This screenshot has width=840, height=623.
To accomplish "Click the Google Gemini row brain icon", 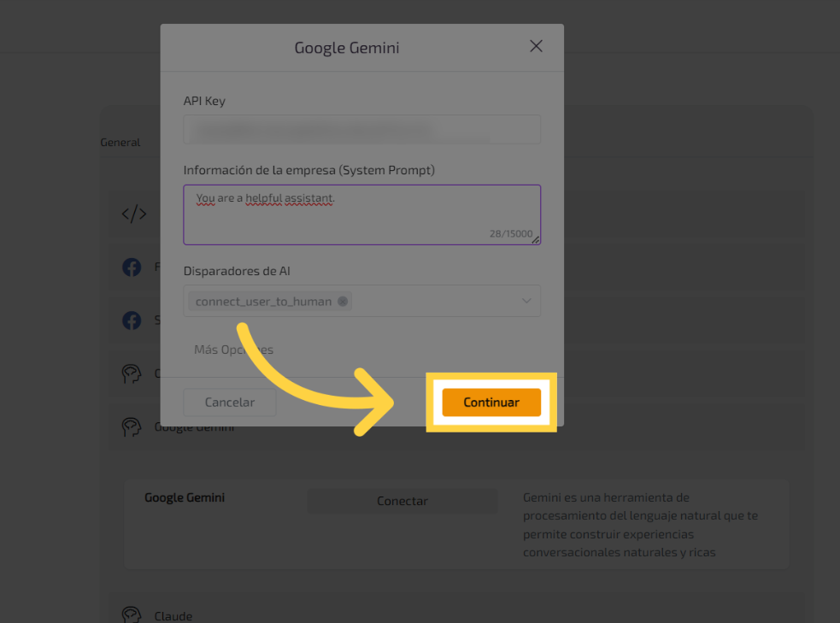I will [132, 426].
